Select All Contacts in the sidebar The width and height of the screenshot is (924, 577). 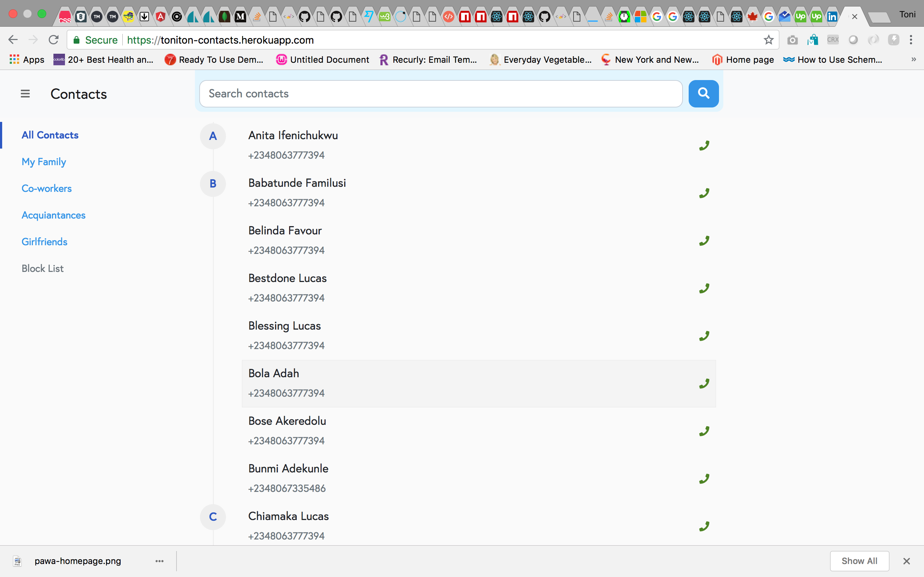pyautogui.click(x=50, y=135)
